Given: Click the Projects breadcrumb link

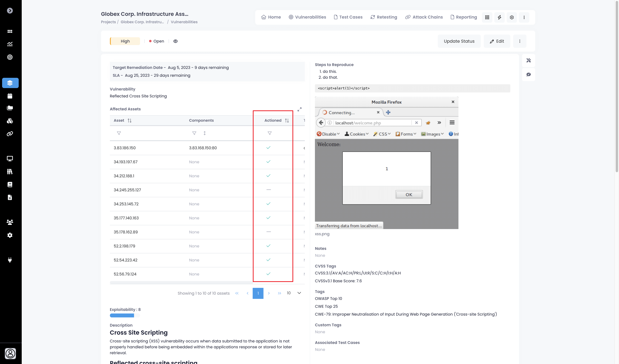Looking at the screenshot, I should coord(108,22).
